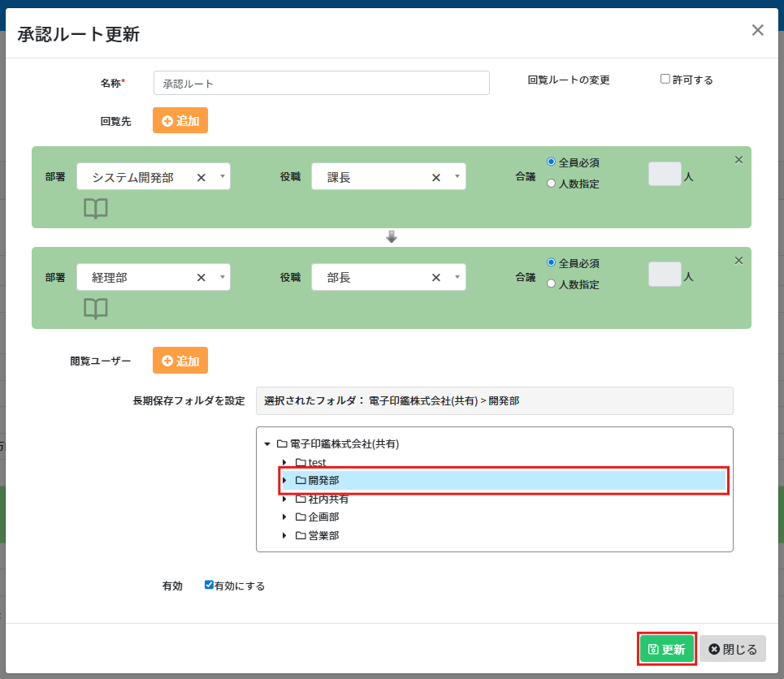Expand the 営業部 folder node

[x=284, y=535]
